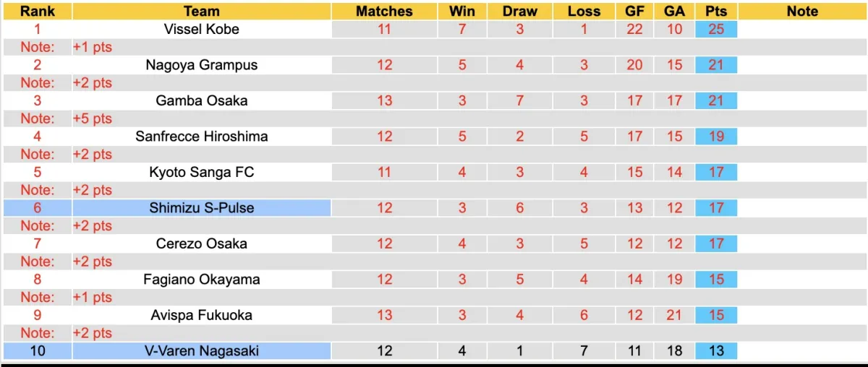Viewport: 868px width, 367px height.
Task: Select the highlighted Shimizu S-Pulse row
Action: click(202, 208)
